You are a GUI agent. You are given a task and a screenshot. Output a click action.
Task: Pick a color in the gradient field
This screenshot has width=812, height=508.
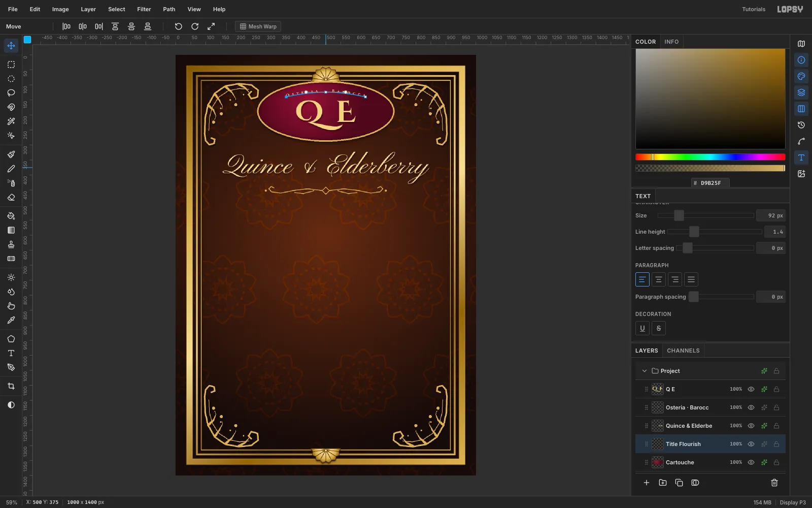click(710, 99)
